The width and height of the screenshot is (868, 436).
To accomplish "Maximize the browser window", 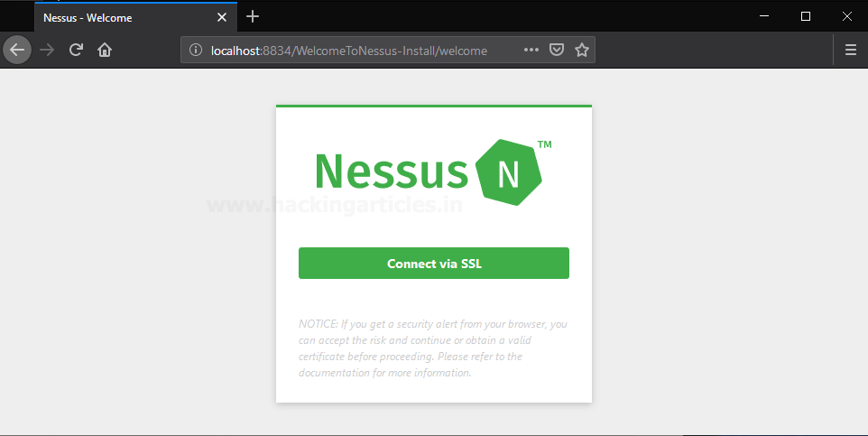I will click(806, 16).
